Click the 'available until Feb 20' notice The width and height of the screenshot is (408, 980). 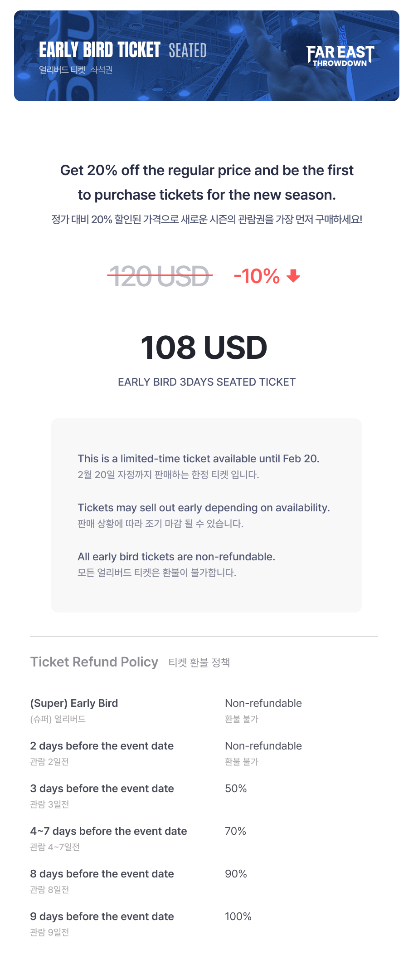(x=198, y=459)
